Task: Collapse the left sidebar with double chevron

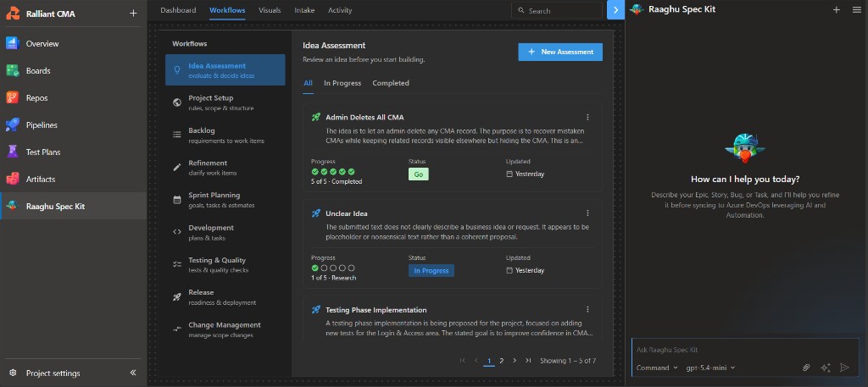Action: point(133,373)
